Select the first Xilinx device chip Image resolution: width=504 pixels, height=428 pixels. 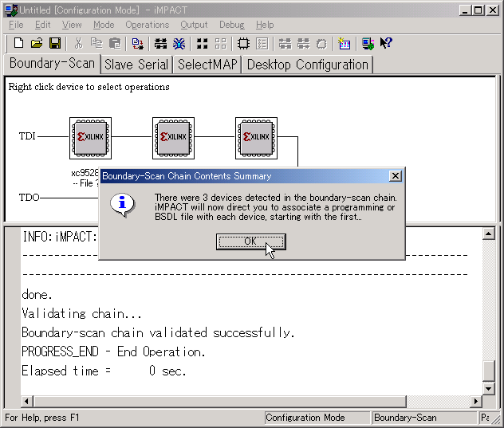coord(90,137)
